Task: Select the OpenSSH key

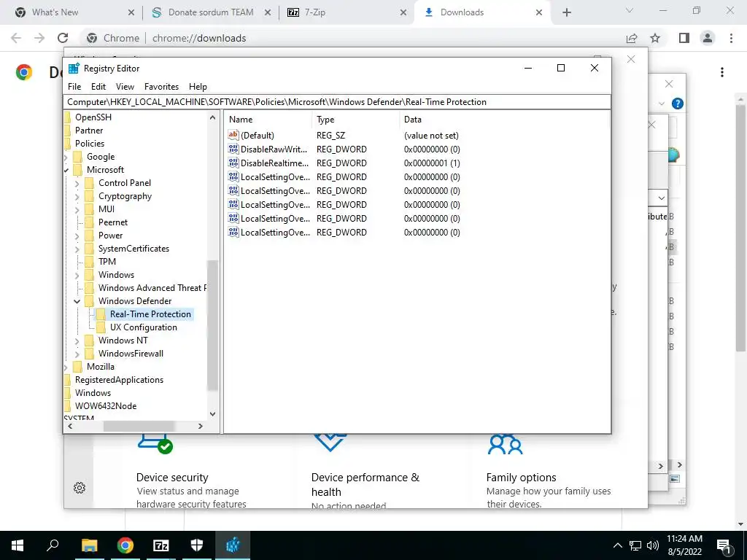Action: [93, 117]
